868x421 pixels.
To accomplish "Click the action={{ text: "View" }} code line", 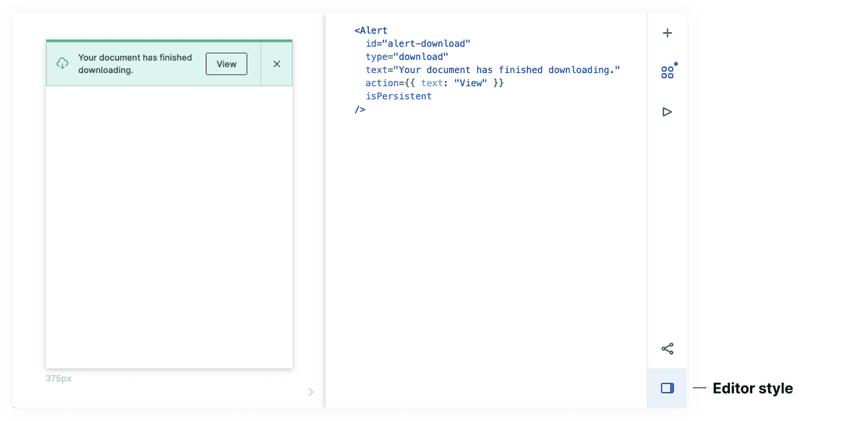I will [x=434, y=83].
